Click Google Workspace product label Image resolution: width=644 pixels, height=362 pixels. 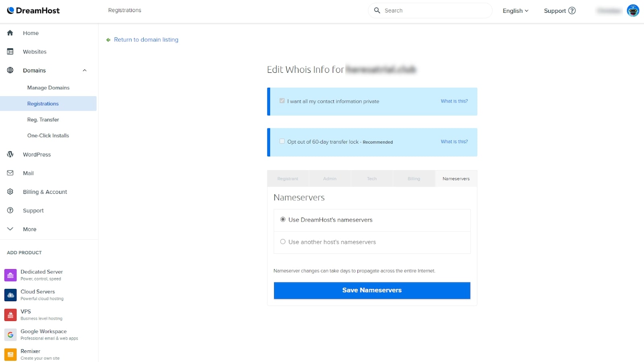coord(43,331)
